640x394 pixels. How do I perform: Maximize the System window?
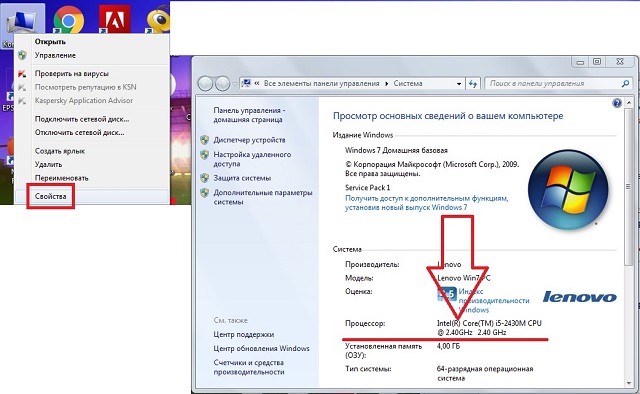pyautogui.click(x=597, y=62)
